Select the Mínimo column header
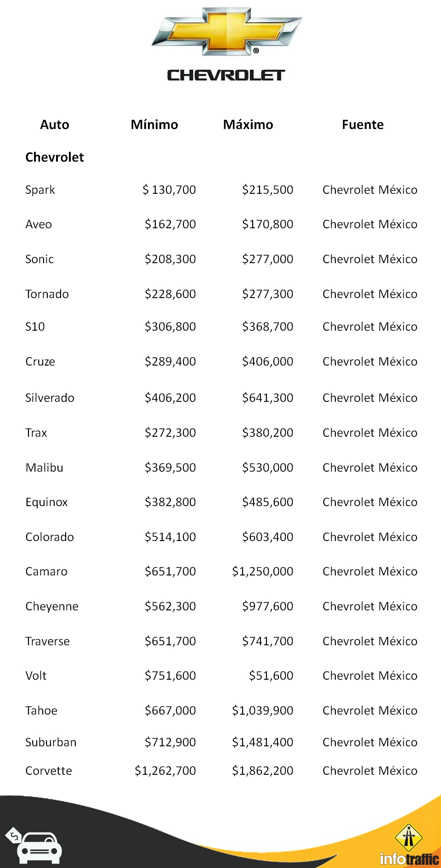The image size is (441, 868). (x=154, y=125)
